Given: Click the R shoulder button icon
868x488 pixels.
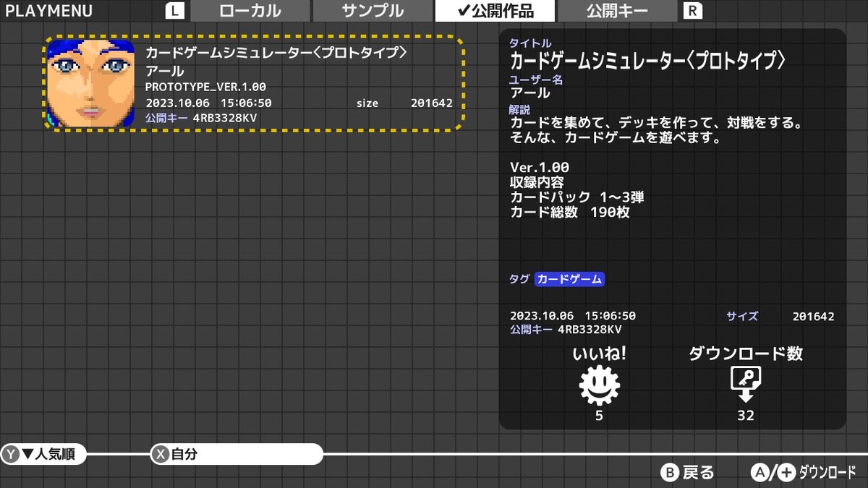Looking at the screenshot, I should tap(692, 11).
